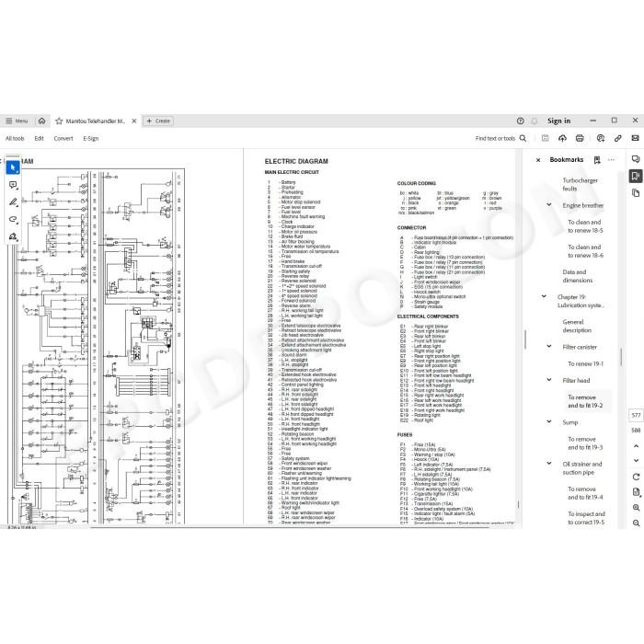Open the page display options icon
Viewport: 644px width, 644px height.
636,492
